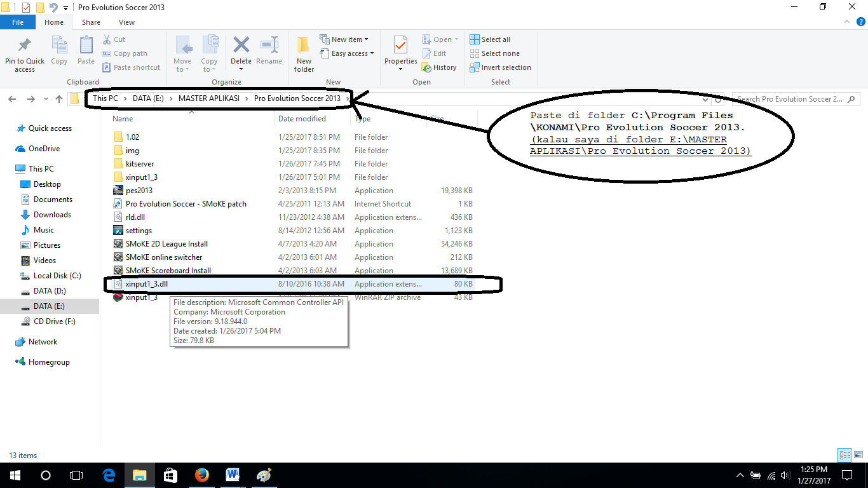Show hidden system tray icons
The height and width of the screenshot is (488, 868).
740,475
